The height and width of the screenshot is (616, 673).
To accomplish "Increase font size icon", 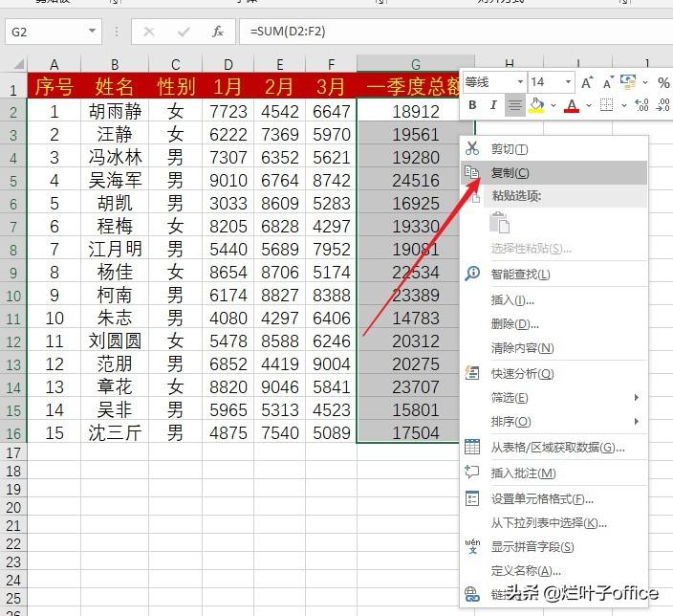I will point(587,82).
